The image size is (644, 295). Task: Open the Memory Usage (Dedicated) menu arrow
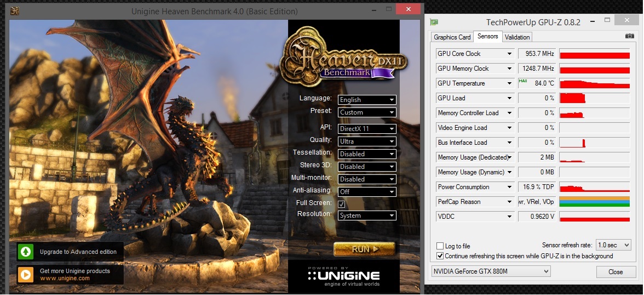[510, 157]
